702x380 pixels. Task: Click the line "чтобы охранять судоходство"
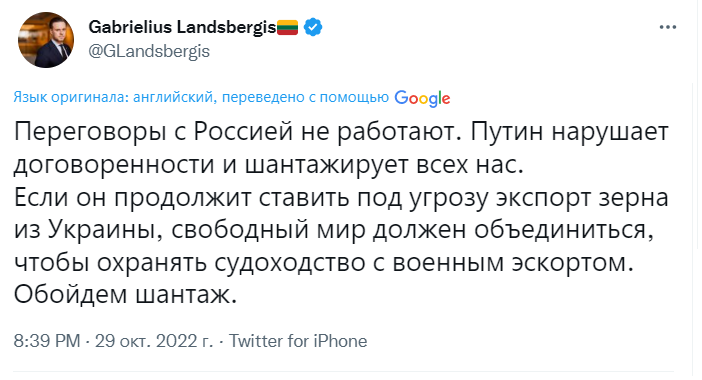point(324,263)
